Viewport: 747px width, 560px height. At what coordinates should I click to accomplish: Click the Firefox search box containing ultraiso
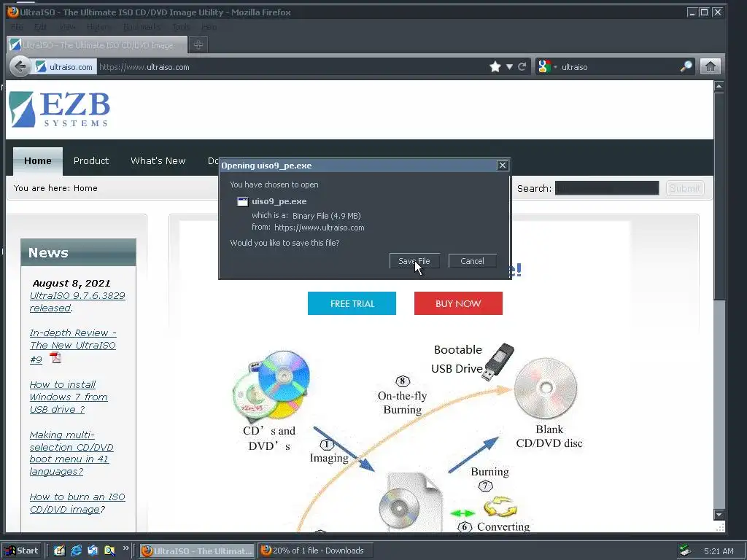tap(619, 66)
